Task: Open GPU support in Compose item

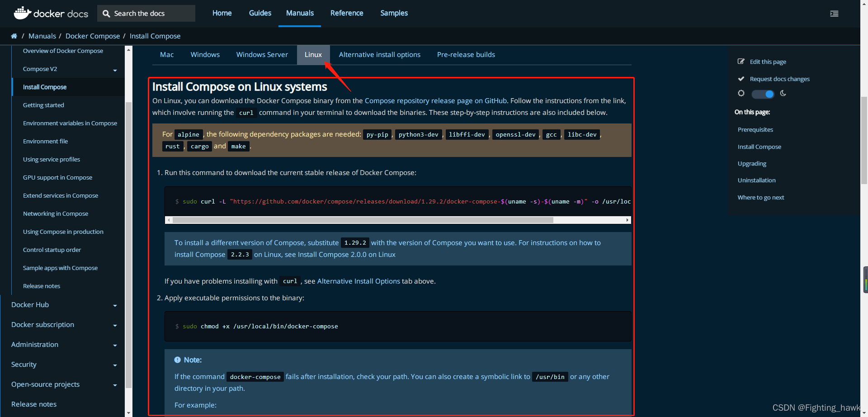Action: (57, 177)
